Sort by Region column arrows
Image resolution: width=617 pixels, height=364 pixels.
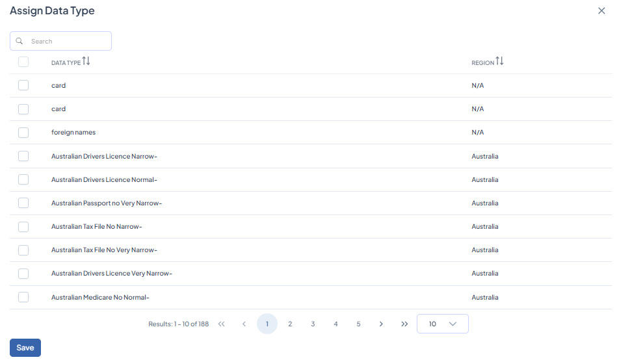tap(499, 62)
